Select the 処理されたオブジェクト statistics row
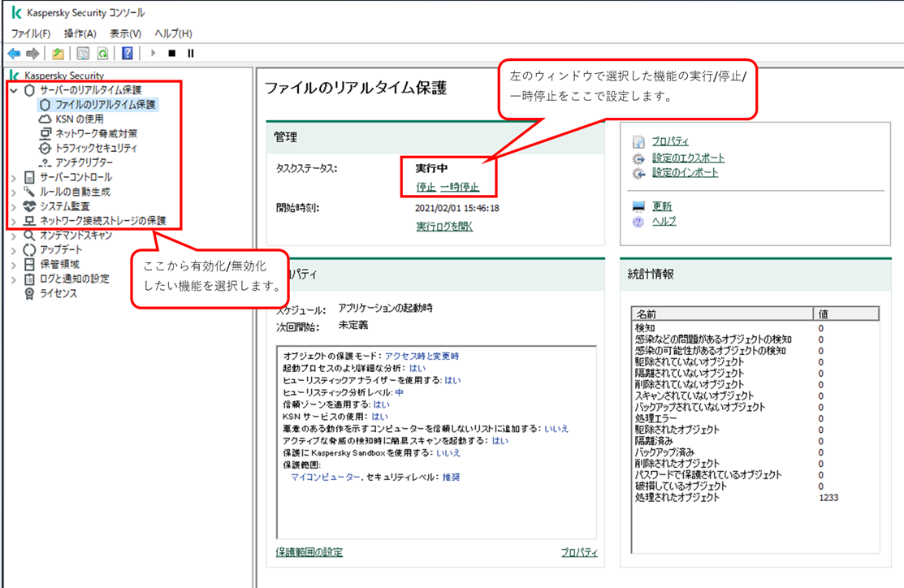 [755, 498]
